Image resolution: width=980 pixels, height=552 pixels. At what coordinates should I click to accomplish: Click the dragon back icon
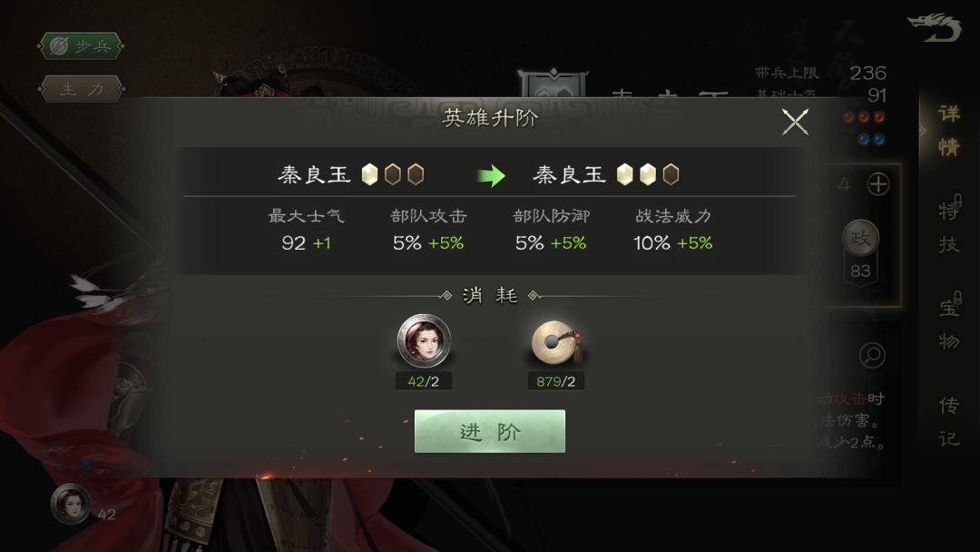(x=934, y=28)
